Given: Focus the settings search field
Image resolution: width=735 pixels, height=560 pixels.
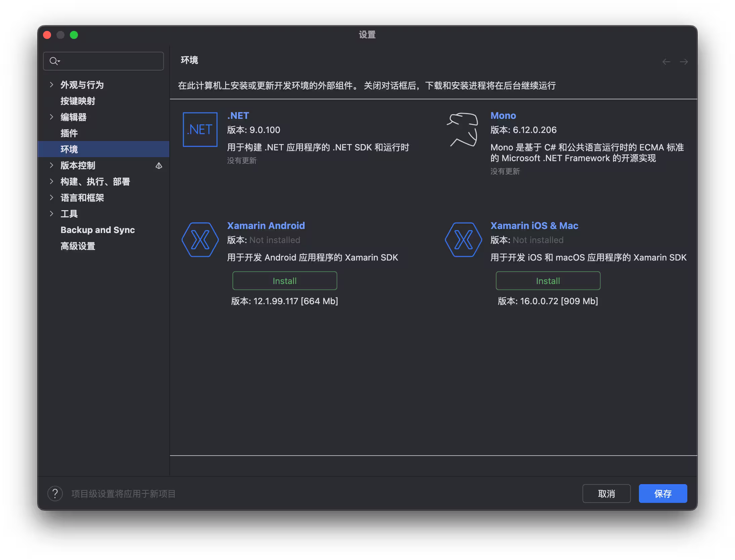Looking at the screenshot, I should pyautogui.click(x=103, y=61).
